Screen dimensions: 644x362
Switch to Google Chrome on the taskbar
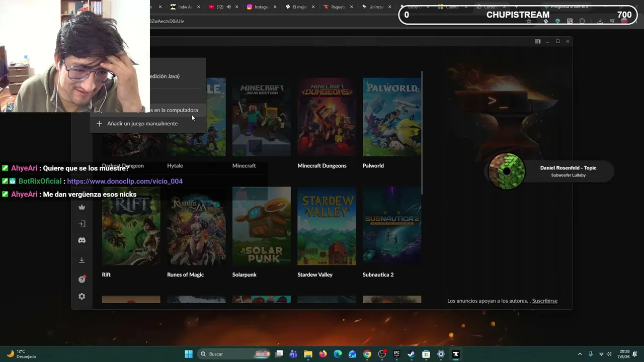[367, 354]
